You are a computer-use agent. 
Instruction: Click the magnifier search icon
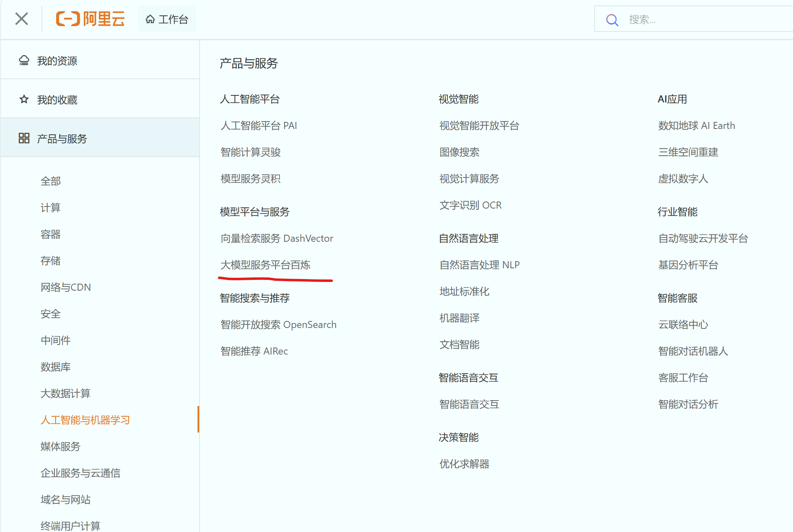coord(612,20)
